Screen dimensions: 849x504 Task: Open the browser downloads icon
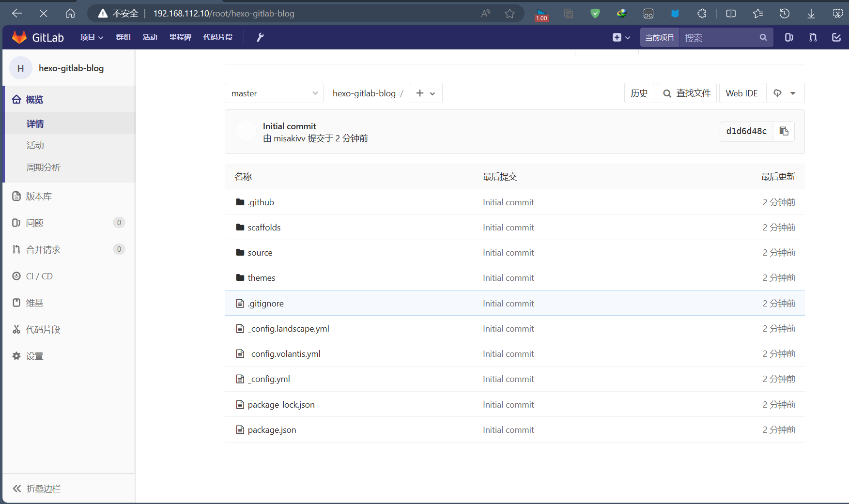tap(811, 14)
